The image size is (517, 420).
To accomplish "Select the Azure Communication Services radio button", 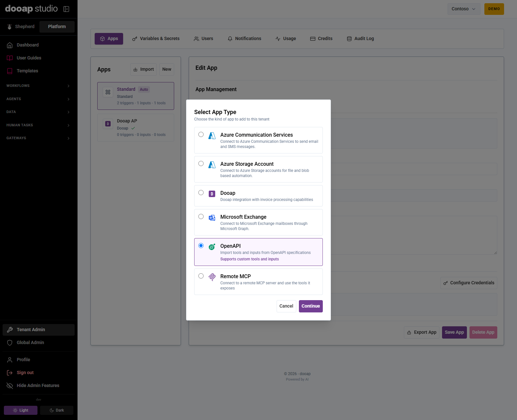I will (x=201, y=134).
